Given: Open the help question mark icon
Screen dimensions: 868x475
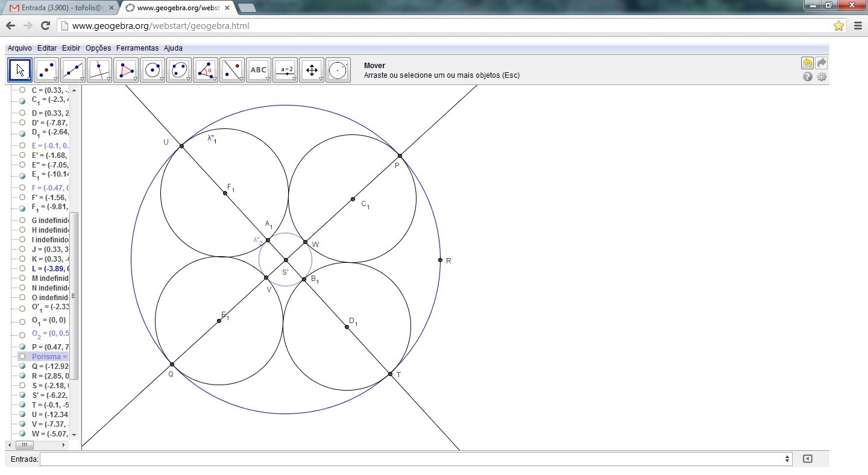Looking at the screenshot, I should (x=808, y=77).
